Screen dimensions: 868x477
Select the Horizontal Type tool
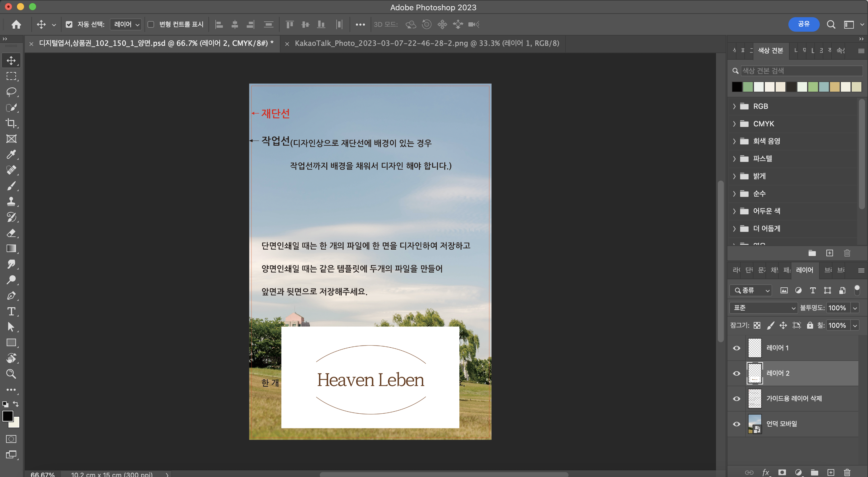(11, 311)
